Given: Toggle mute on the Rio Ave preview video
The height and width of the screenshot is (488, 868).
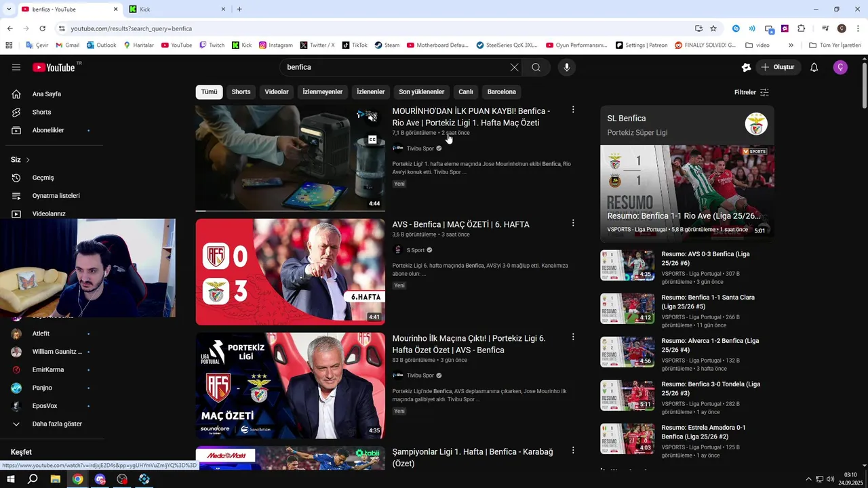Looking at the screenshot, I should [372, 118].
